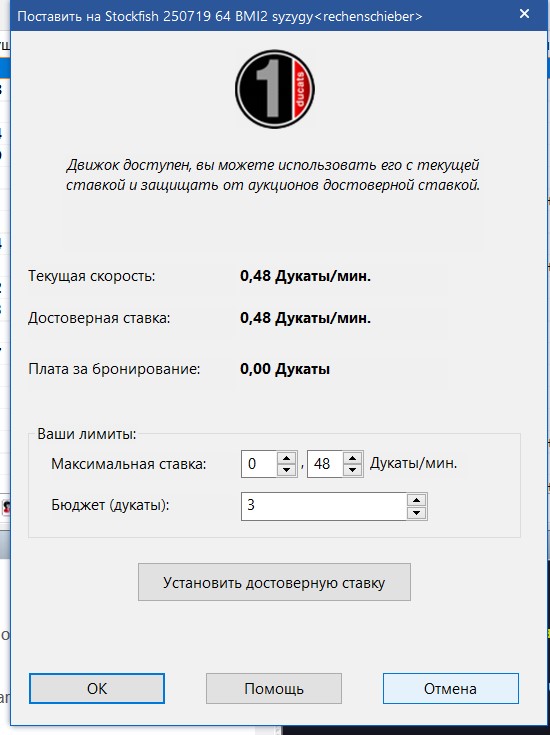Image resolution: width=550 pixels, height=735 pixels.
Task: Decrease the maximum bid cents value
Action: [353, 470]
